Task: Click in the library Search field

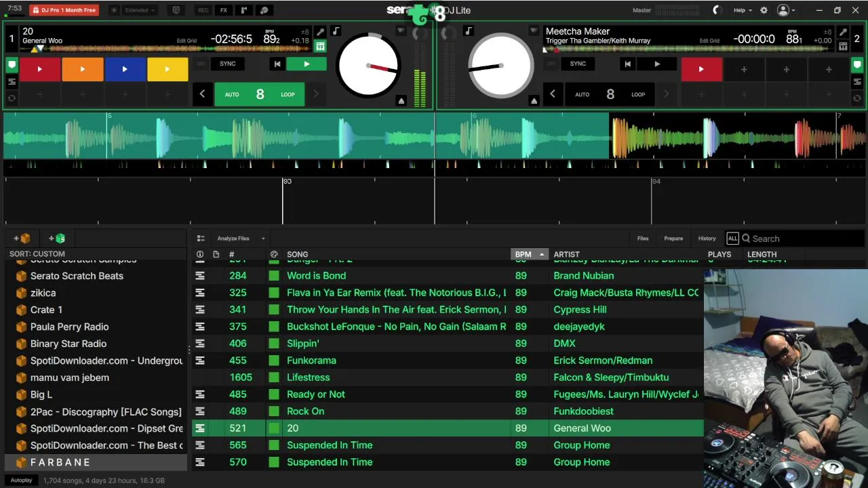Action: 804,239
